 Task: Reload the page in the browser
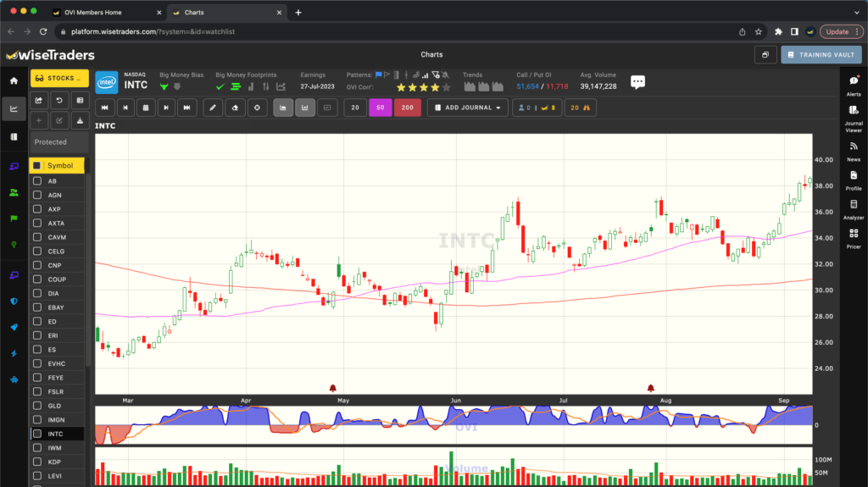coord(43,31)
